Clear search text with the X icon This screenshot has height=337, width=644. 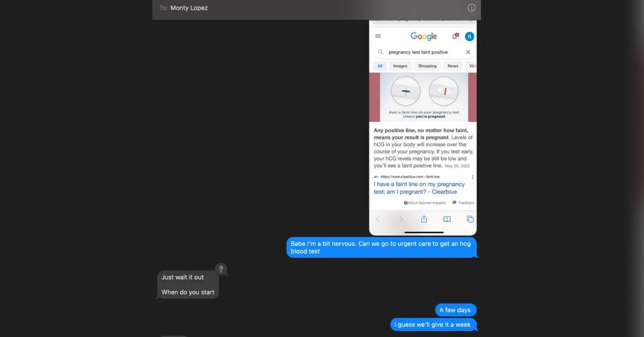click(x=468, y=52)
